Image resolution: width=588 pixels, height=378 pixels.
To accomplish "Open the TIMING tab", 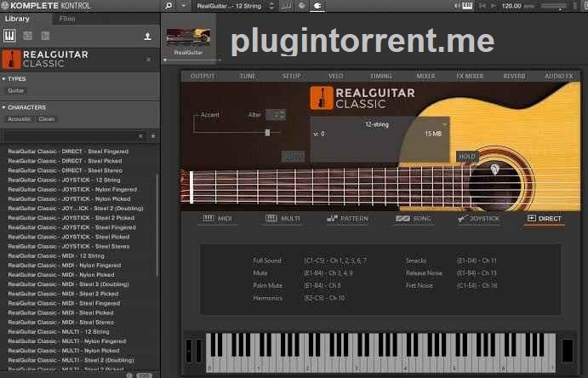I will pos(381,76).
